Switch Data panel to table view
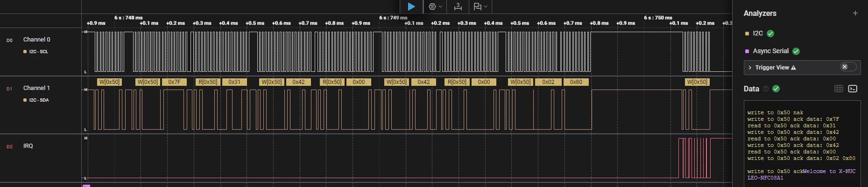Screen dimensions: 868x187 point(839,89)
